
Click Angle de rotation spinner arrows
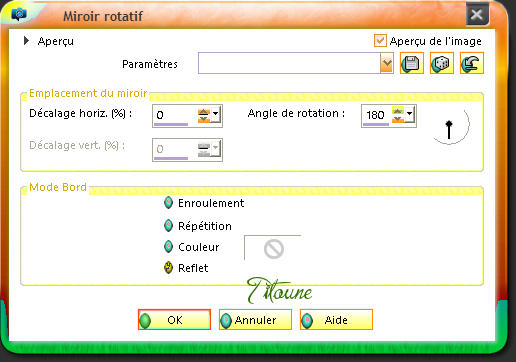click(x=398, y=115)
